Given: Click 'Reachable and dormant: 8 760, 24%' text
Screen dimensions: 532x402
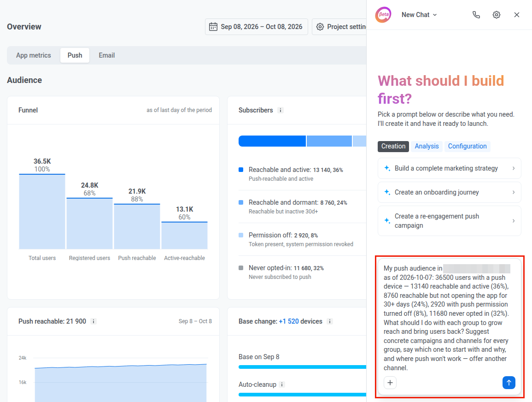Looking at the screenshot, I should pos(298,202).
